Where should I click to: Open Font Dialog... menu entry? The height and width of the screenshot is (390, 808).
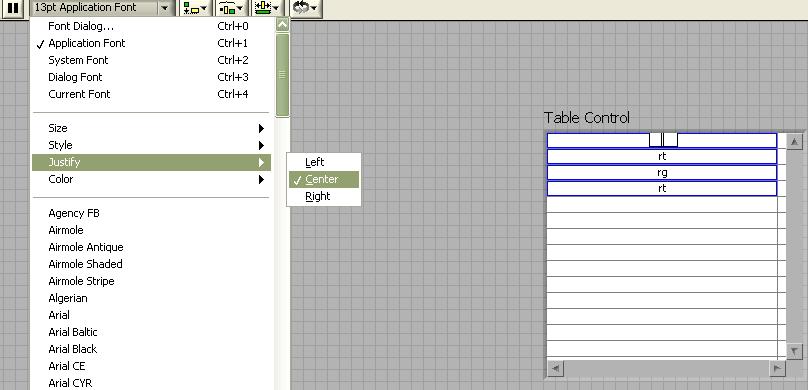(151, 26)
